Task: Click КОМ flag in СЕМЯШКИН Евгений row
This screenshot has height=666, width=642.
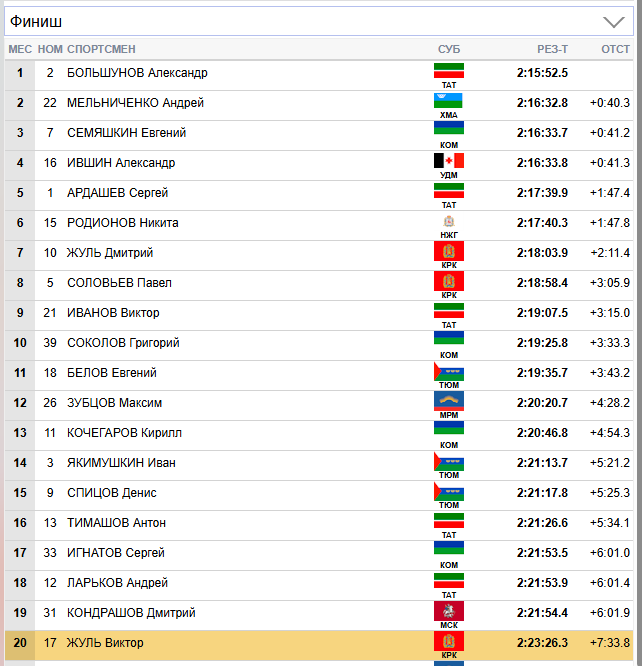Action: (x=449, y=130)
